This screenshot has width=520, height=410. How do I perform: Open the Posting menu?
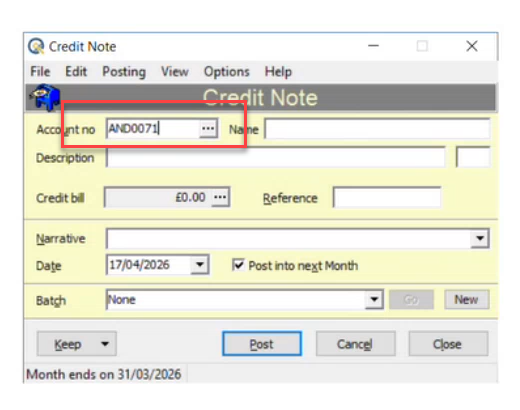click(124, 71)
